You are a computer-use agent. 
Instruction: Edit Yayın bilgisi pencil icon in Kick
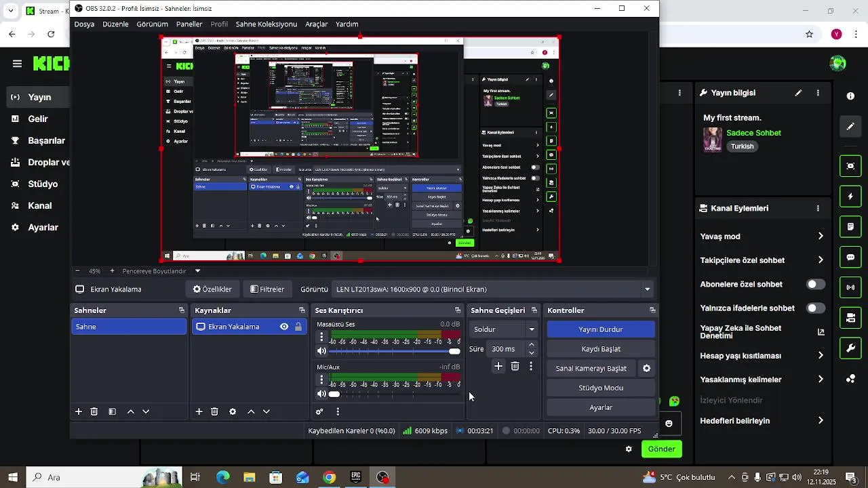[x=799, y=93]
